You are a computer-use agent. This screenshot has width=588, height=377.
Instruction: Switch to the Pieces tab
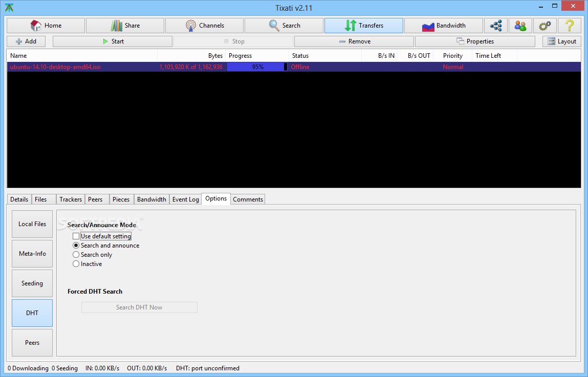(121, 199)
